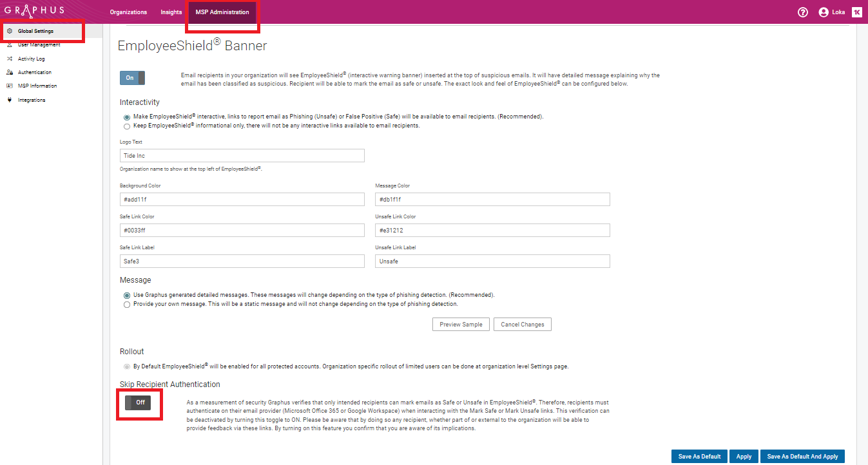Click the MSP Information sidebar icon
This screenshot has width=868, height=465.
10,86
